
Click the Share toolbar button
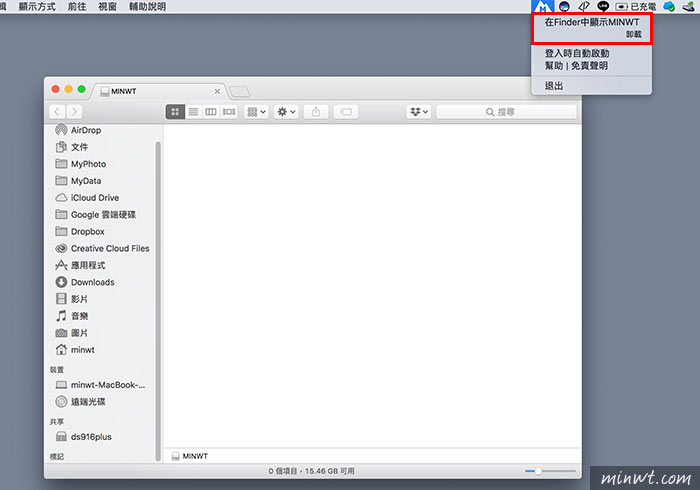(x=316, y=112)
